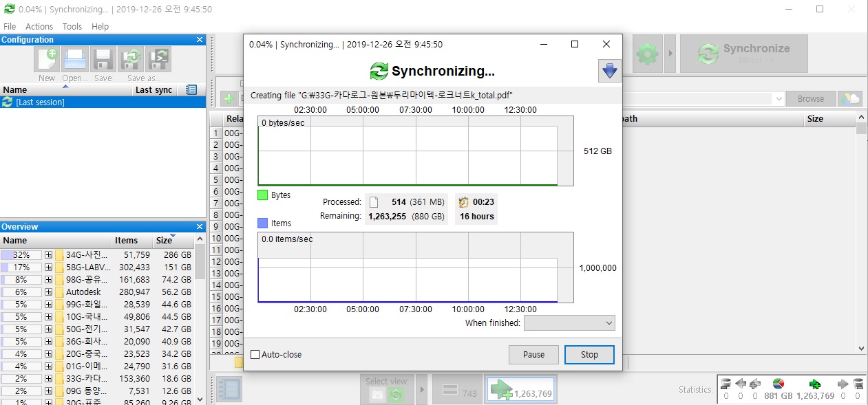
Task: Click the statistics green create right icon
Action: [x=815, y=384]
